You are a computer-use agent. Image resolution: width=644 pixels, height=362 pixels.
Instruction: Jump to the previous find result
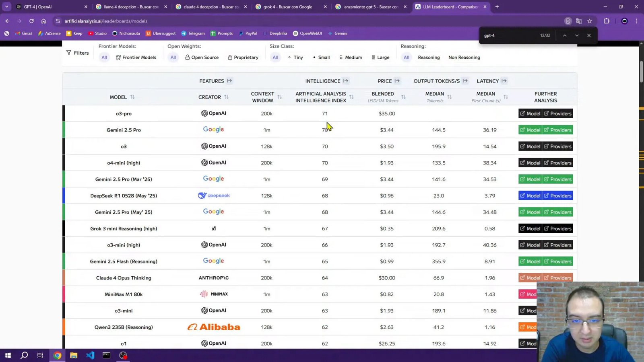[565, 35]
